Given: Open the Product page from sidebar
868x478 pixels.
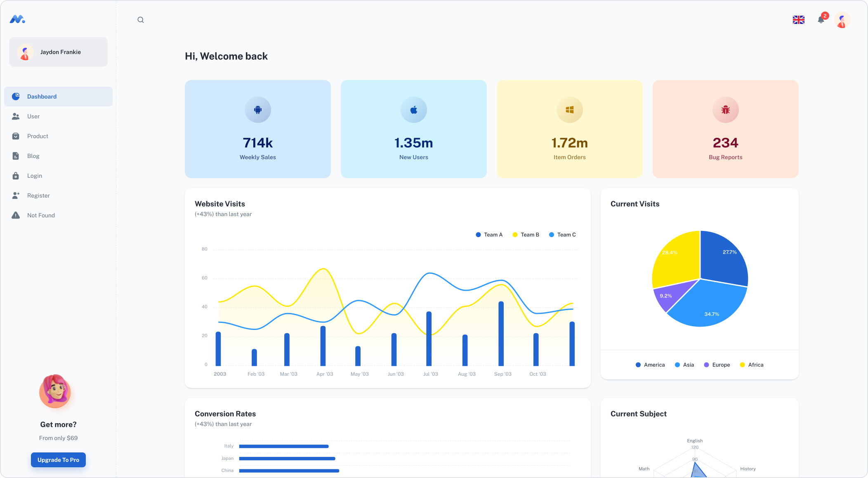Looking at the screenshot, I should click(38, 136).
